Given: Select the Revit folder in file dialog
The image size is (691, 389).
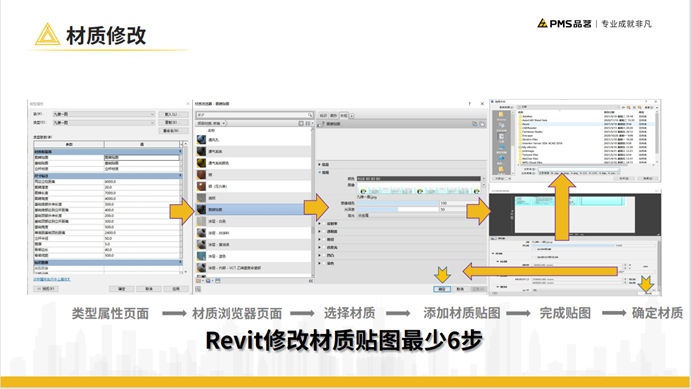Looking at the screenshot, I should tap(527, 124).
